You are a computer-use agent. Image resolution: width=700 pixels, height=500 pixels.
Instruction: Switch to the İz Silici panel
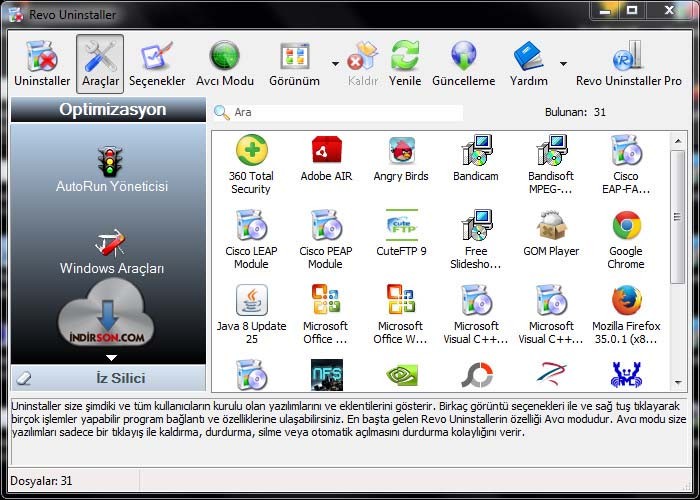point(108,378)
